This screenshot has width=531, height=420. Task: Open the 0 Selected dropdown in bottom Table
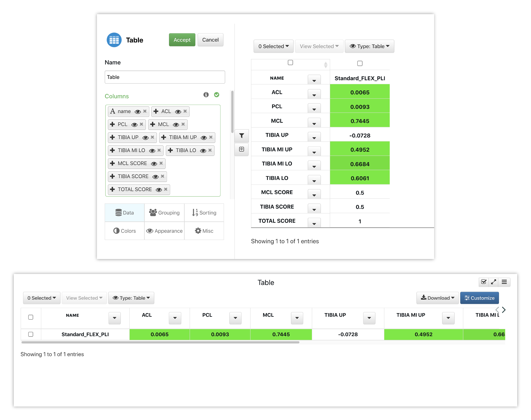click(42, 298)
